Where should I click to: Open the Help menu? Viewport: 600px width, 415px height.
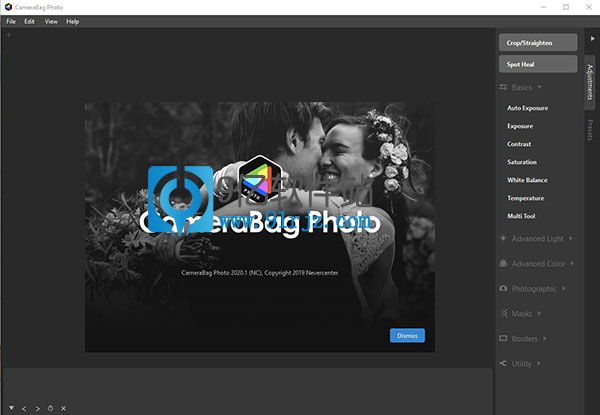point(72,21)
